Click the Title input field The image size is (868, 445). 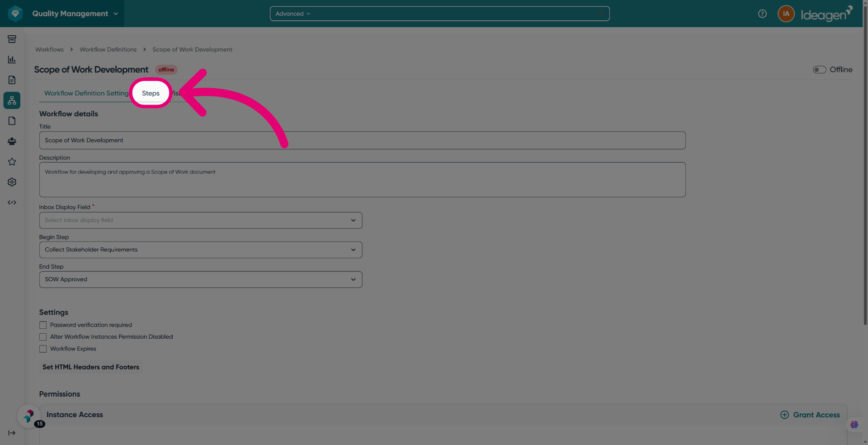point(362,140)
